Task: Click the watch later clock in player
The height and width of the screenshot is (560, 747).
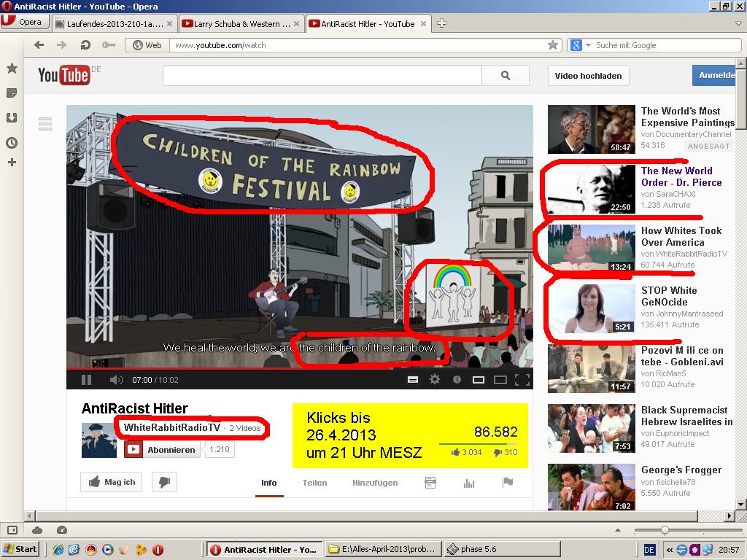Action: click(x=457, y=379)
